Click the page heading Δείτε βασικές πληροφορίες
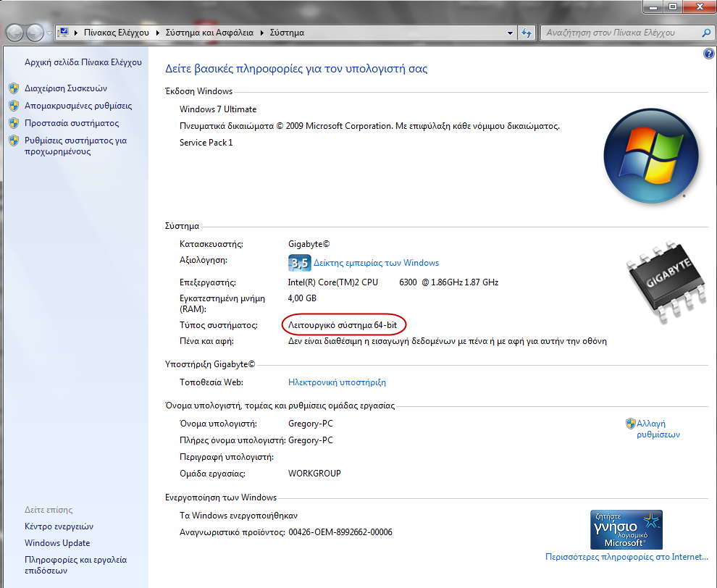Screen dimensions: 717x588 coord(296,69)
